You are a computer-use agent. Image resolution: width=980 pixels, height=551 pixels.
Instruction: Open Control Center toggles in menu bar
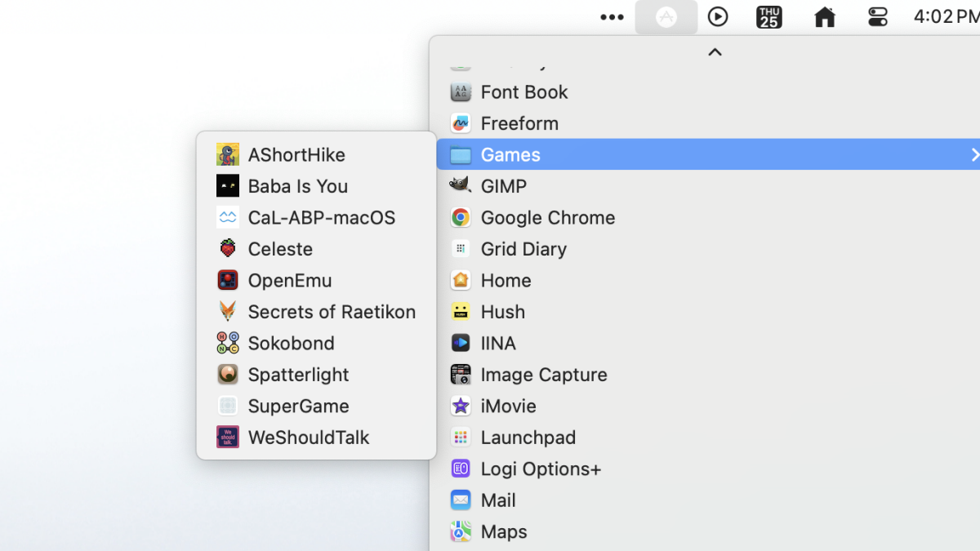point(878,17)
